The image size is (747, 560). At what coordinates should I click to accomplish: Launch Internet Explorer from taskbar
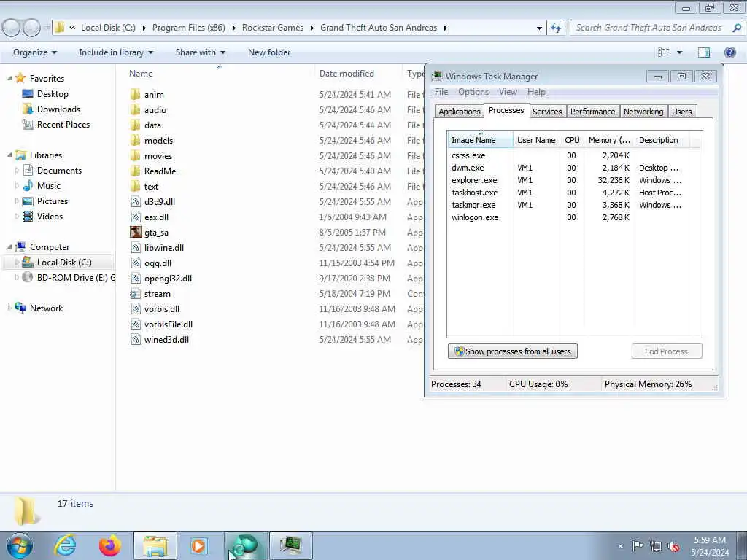click(x=65, y=545)
